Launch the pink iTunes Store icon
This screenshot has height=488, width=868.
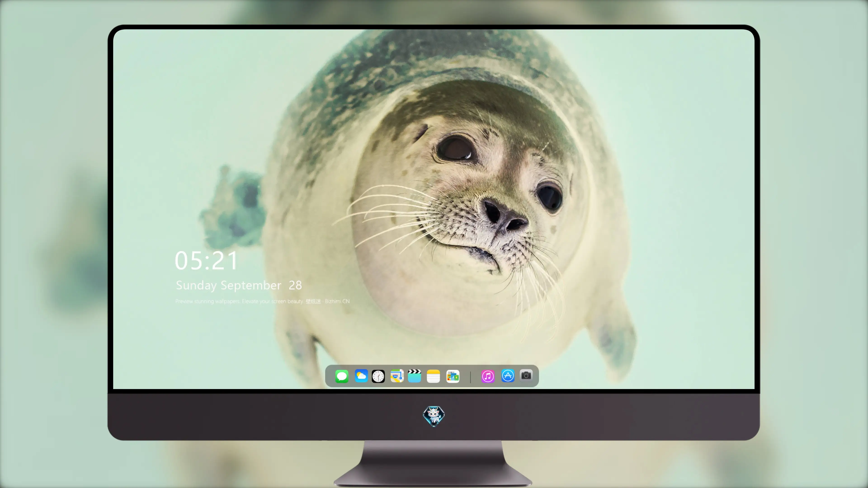pos(488,376)
